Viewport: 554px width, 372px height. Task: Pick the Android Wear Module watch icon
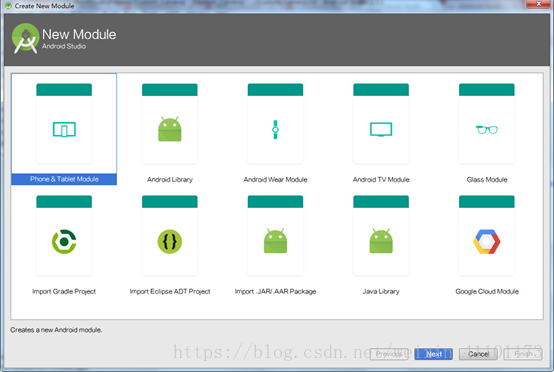pos(275,130)
